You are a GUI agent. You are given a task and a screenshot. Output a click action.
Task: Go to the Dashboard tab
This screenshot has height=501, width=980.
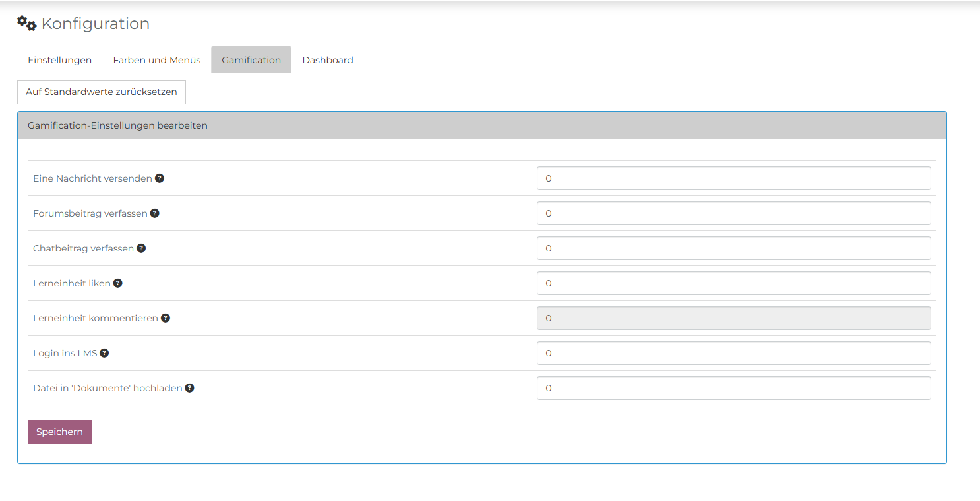tap(328, 60)
